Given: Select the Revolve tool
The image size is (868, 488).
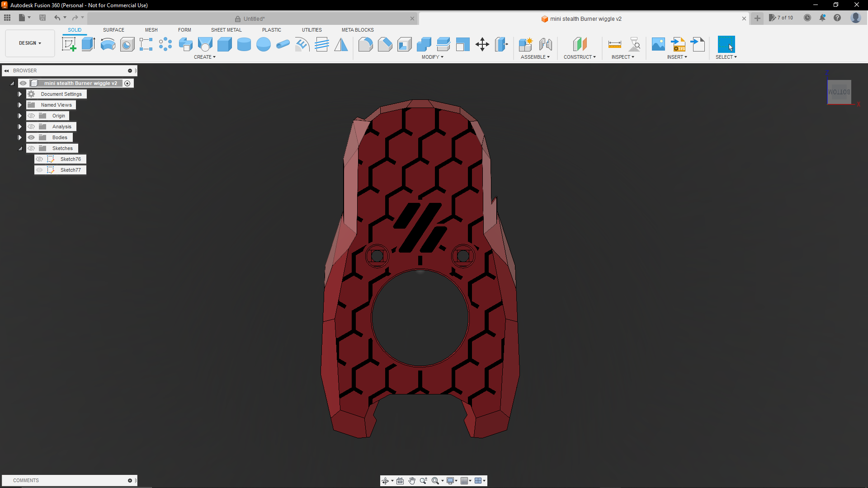Looking at the screenshot, I should pyautogui.click(x=108, y=44).
